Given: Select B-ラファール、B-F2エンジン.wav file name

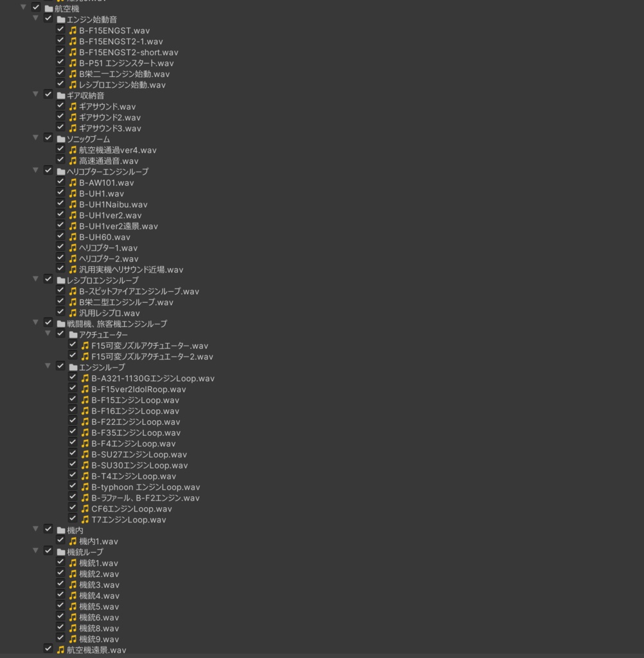Looking at the screenshot, I should pos(145,498).
